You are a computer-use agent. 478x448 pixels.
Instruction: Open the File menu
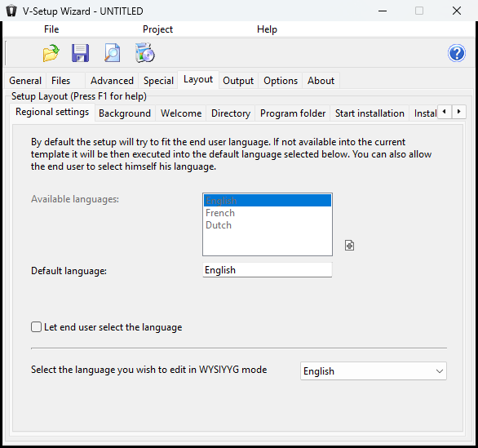coord(51,29)
